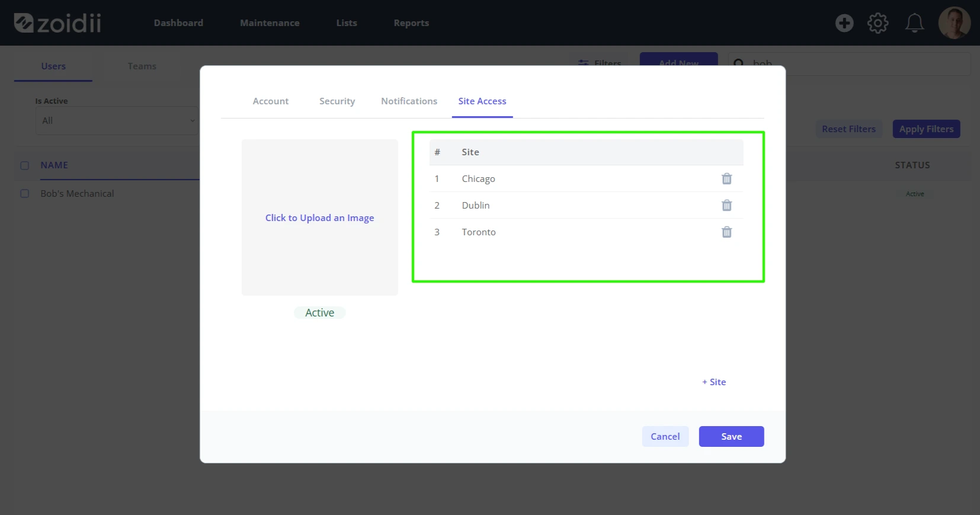Screen dimensions: 980x515
Task: Delete the Dublin site row
Action: click(726, 205)
